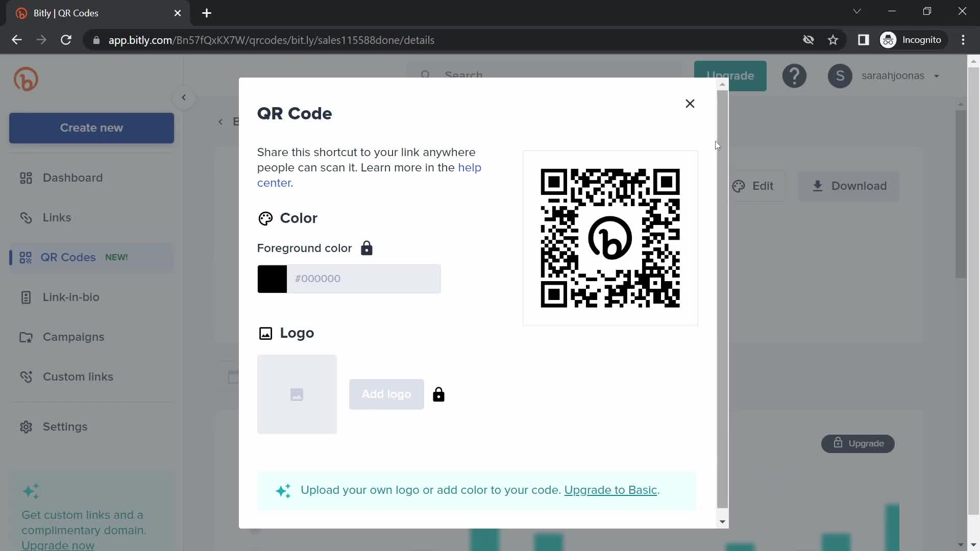Expand the sidebar collapse chevron

coord(184,97)
